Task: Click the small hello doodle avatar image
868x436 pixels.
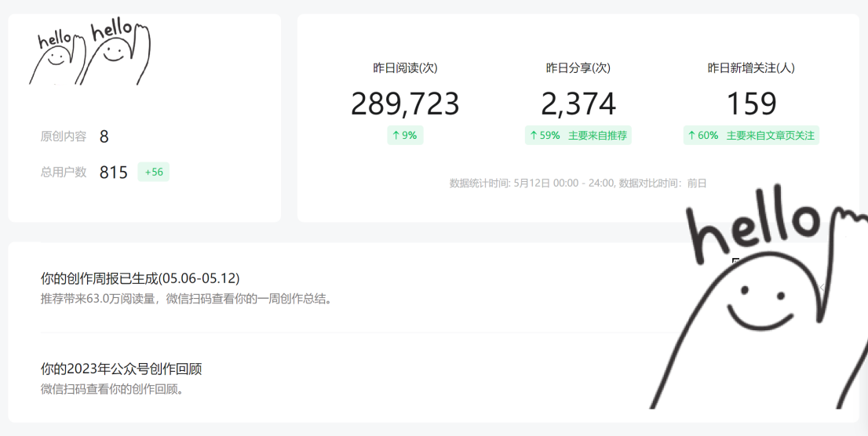Action: (89, 53)
